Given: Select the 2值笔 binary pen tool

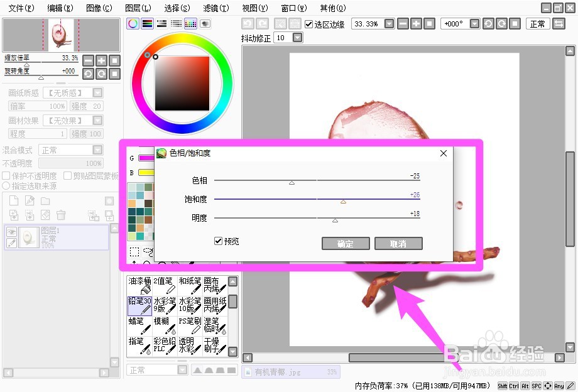Looking at the screenshot, I should pos(165,286).
